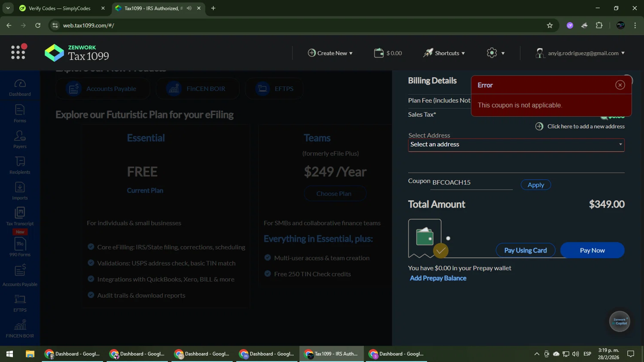This screenshot has width=644, height=362.
Task: Open 990 Forms in the sidebar
Action: point(20,247)
